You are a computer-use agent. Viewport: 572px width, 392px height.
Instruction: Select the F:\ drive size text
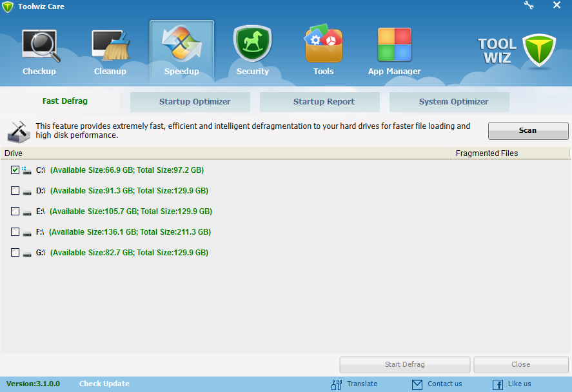(x=130, y=232)
